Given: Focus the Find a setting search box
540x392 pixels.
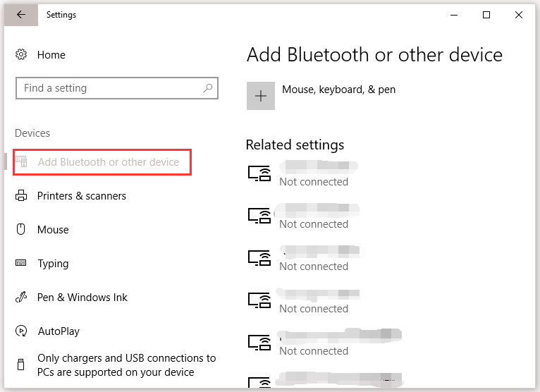Looking at the screenshot, I should point(117,88).
